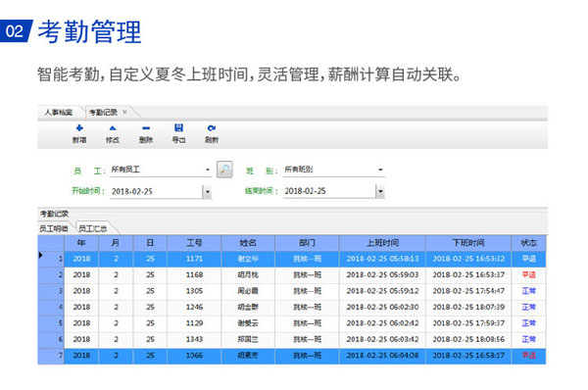
Task: Click clock-out time 2018-02-25 18:07:39
Action: [x=468, y=307]
